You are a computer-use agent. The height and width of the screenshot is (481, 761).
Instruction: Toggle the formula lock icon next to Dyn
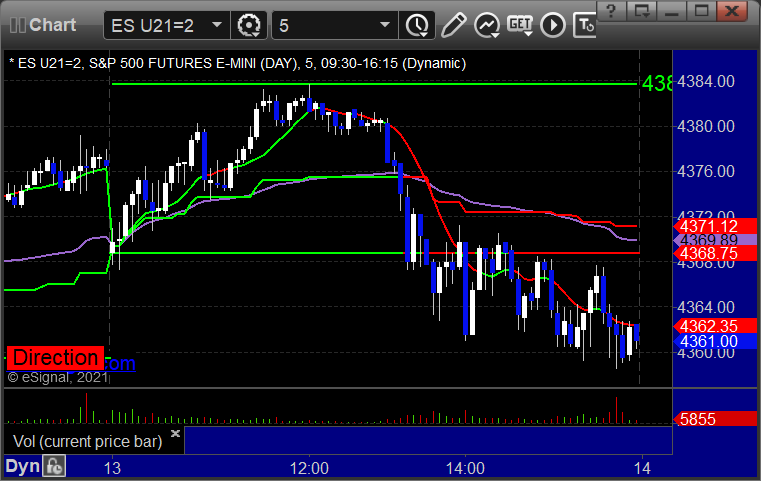(x=54, y=466)
